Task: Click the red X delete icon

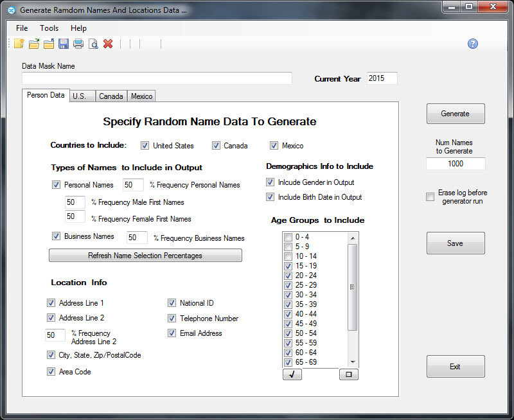Action: point(108,44)
